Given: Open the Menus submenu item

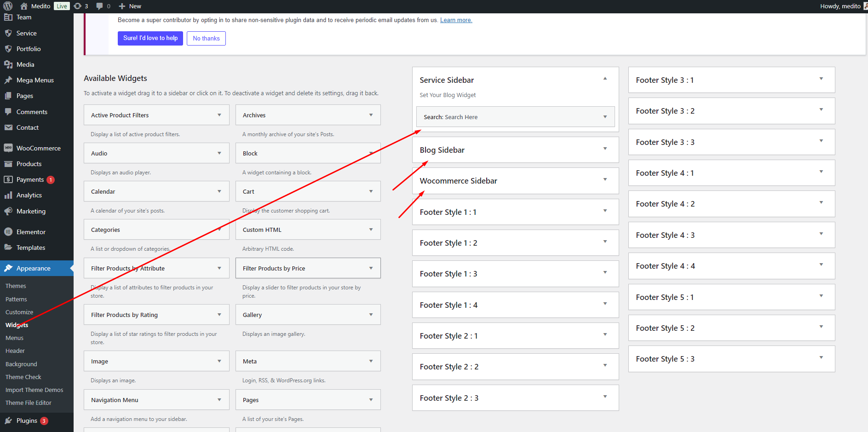Looking at the screenshot, I should tap(14, 338).
